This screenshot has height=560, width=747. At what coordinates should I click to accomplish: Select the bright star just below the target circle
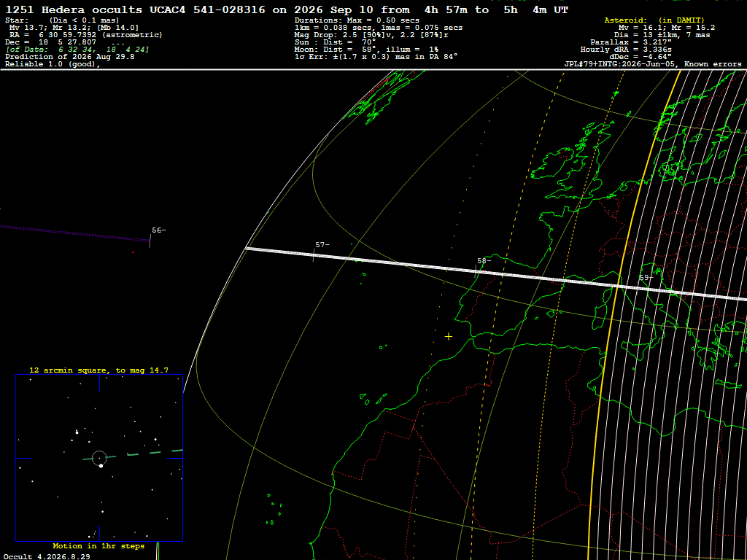(x=101, y=466)
